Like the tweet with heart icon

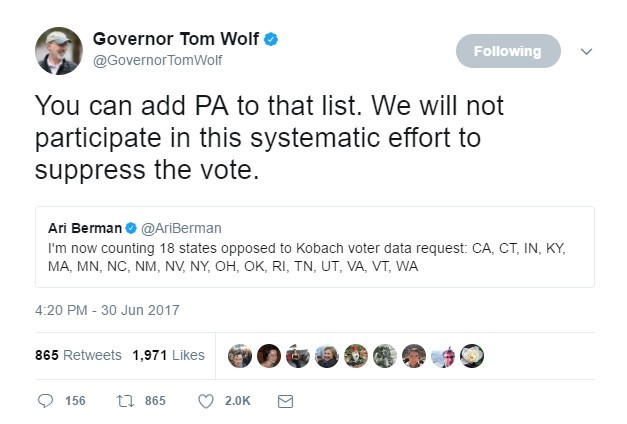205,401
